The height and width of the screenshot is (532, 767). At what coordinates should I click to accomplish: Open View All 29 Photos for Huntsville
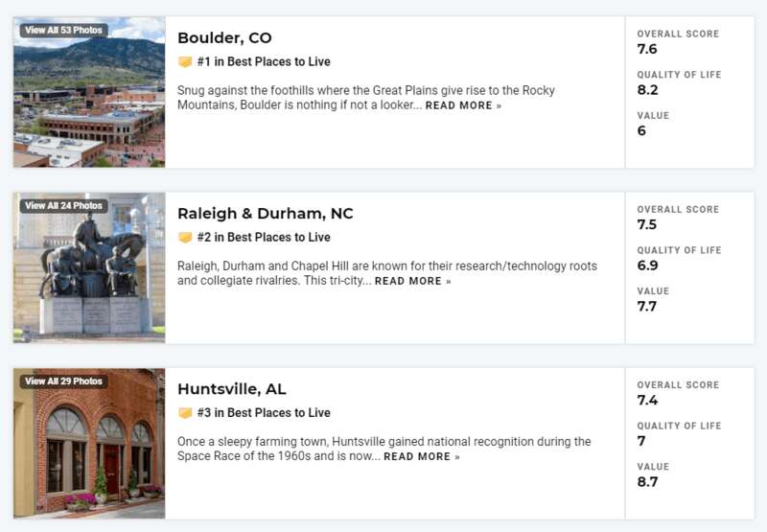pos(63,382)
